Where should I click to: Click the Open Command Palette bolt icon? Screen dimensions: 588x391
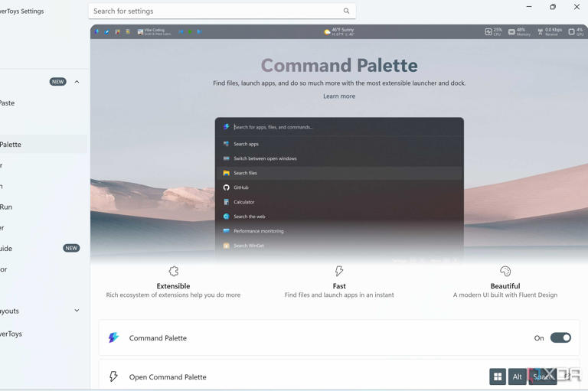pyautogui.click(x=113, y=376)
